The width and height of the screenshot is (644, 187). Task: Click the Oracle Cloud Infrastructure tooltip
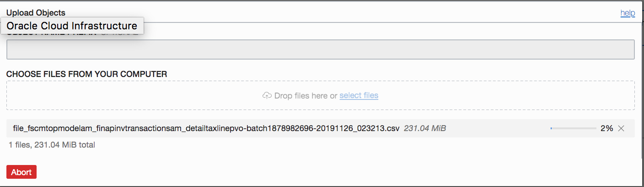pos(72,26)
